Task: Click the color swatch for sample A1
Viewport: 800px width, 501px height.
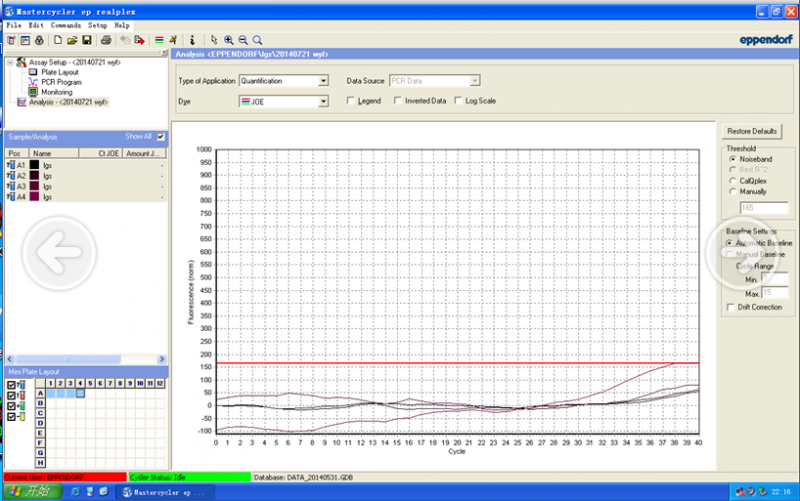Action: point(34,164)
